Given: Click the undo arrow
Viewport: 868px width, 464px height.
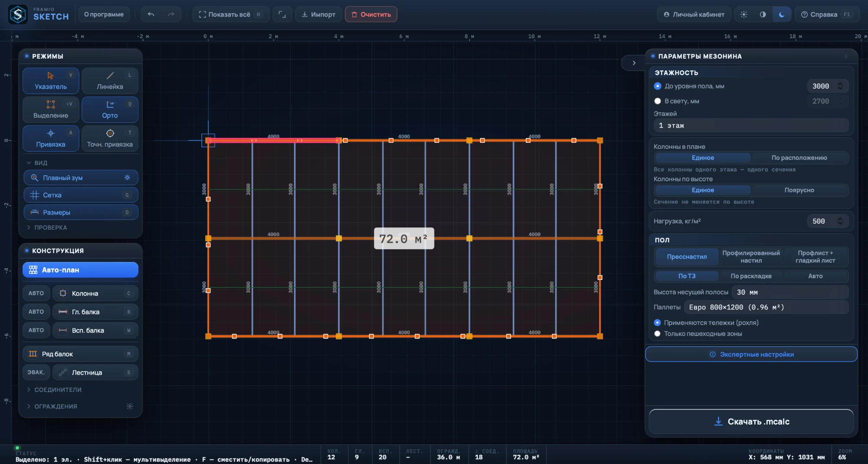Looking at the screenshot, I should (x=151, y=14).
